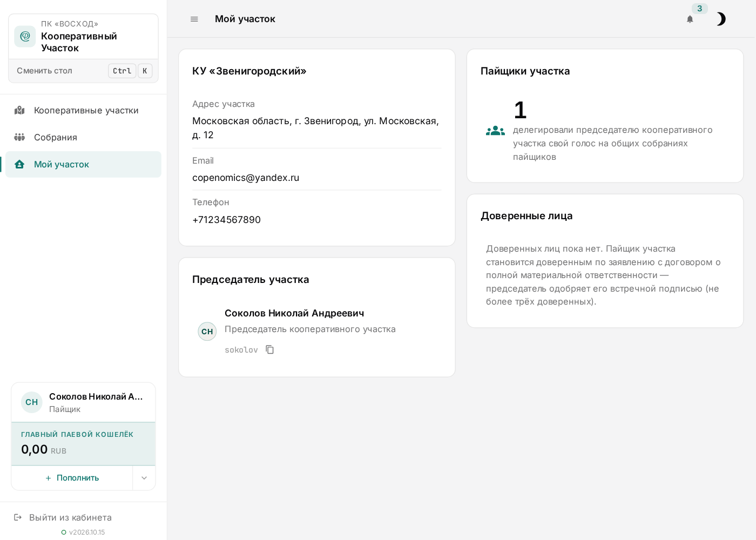
Task: Select Мой участок menu item
Action: click(x=83, y=164)
